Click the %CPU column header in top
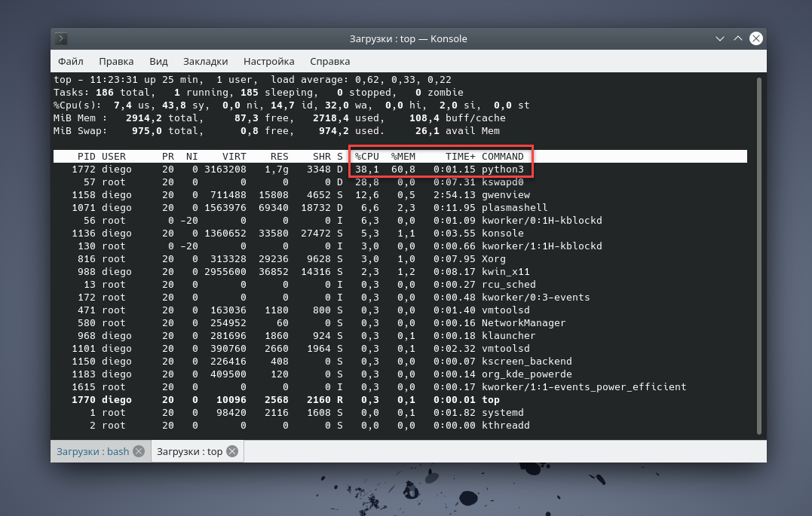The height and width of the screenshot is (516, 812). tap(367, 157)
